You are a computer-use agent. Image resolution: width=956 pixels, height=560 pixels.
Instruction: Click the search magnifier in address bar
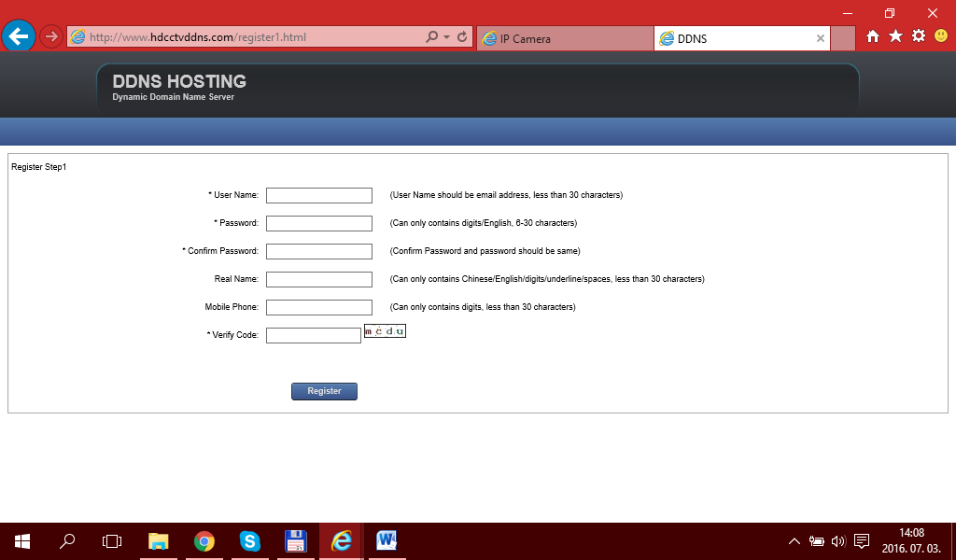[x=431, y=36]
